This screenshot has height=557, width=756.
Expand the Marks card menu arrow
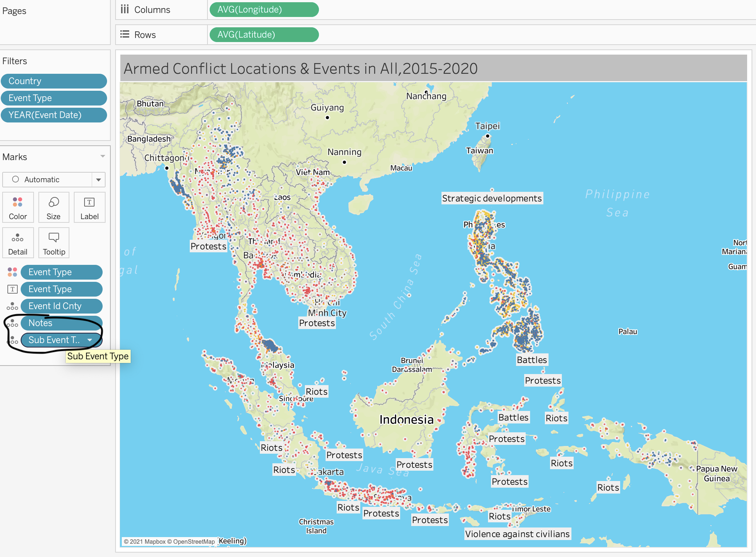[103, 156]
